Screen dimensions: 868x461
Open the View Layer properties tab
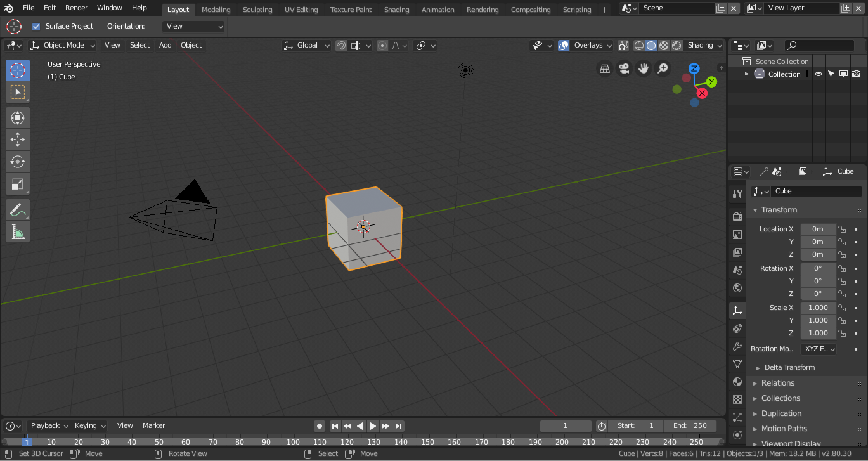(x=737, y=252)
